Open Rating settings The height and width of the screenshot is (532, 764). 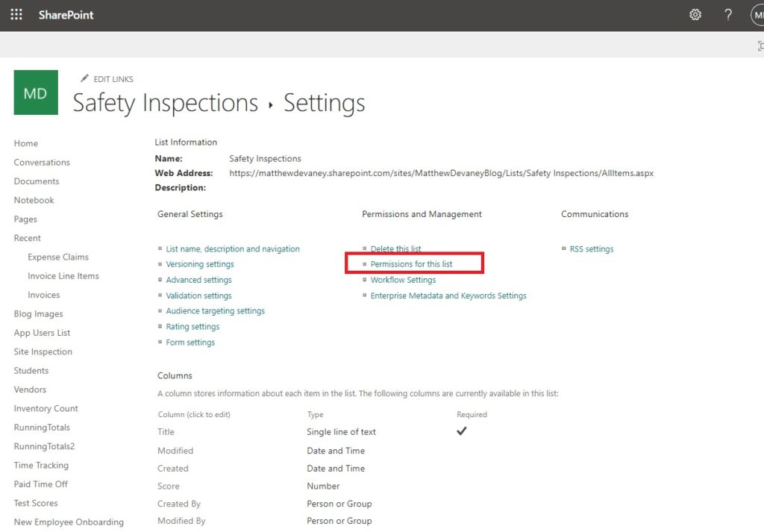(x=192, y=326)
